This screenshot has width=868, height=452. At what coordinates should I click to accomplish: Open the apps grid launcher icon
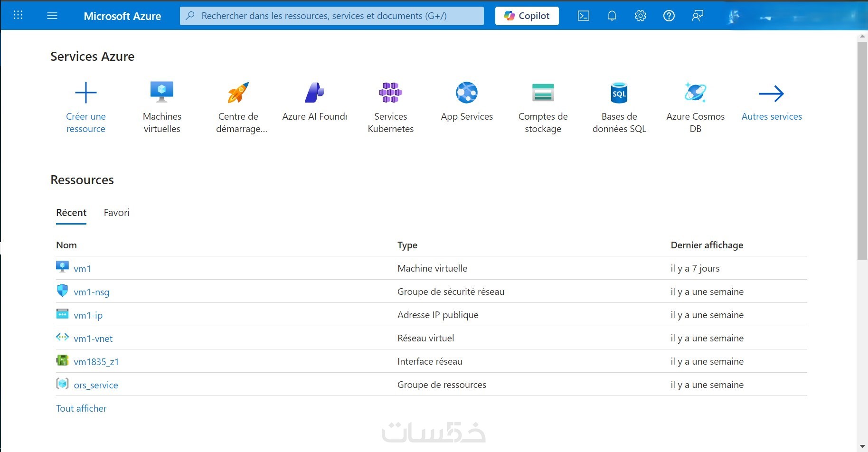(x=18, y=15)
